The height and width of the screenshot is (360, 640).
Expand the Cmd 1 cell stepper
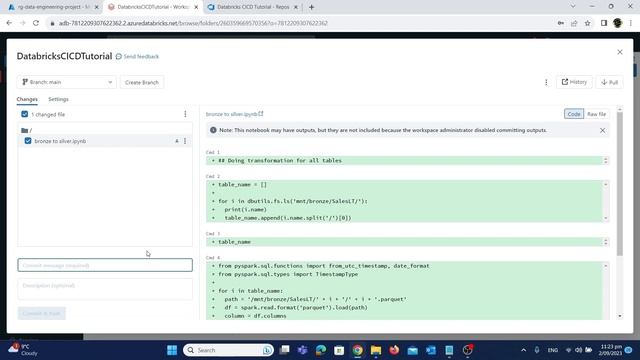pos(606,160)
